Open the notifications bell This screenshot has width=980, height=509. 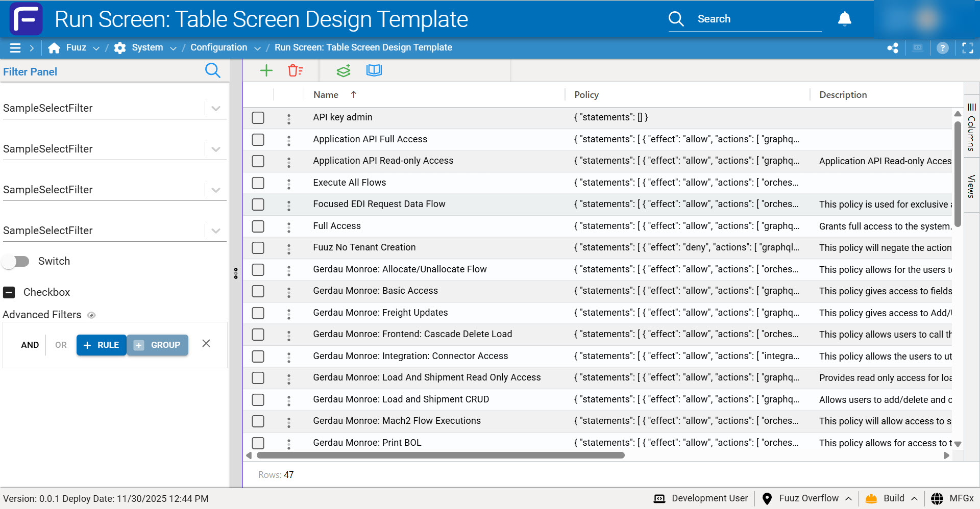[x=844, y=19]
